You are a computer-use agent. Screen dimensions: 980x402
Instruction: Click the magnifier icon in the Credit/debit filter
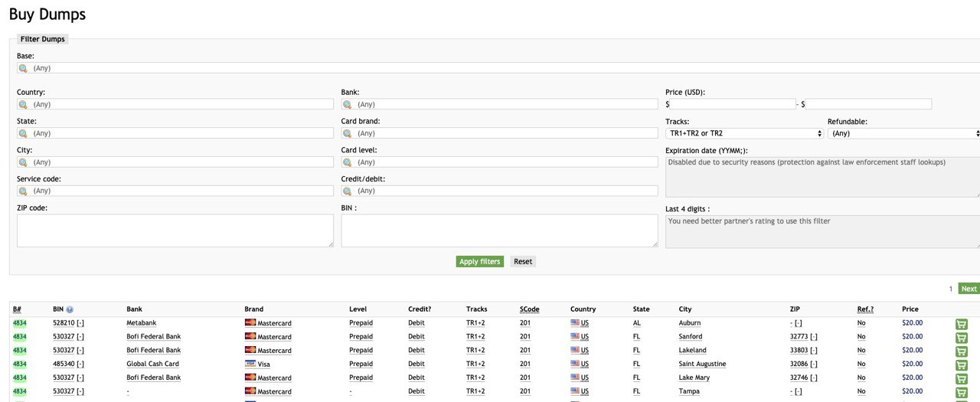tap(347, 191)
